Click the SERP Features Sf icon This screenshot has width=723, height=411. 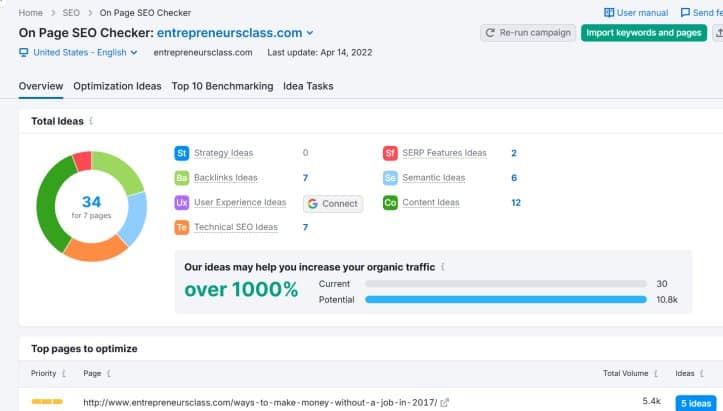coord(390,153)
